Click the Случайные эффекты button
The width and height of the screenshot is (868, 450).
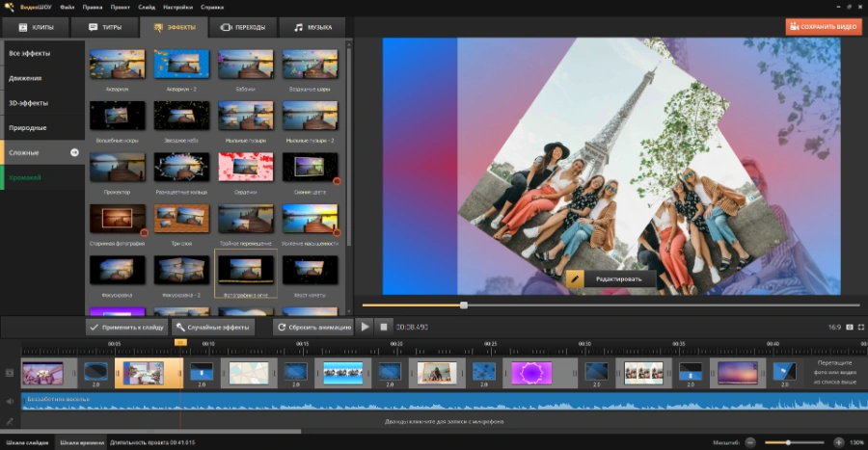(x=213, y=328)
